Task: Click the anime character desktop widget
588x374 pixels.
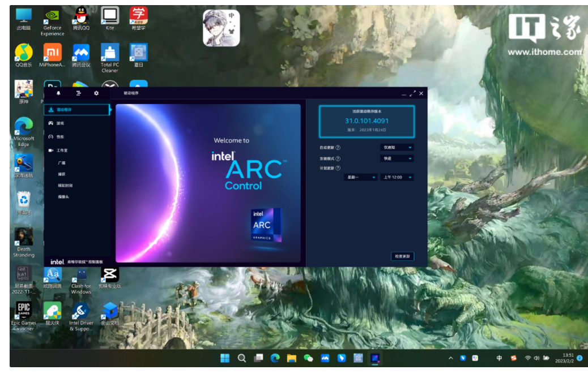Action: point(221,28)
